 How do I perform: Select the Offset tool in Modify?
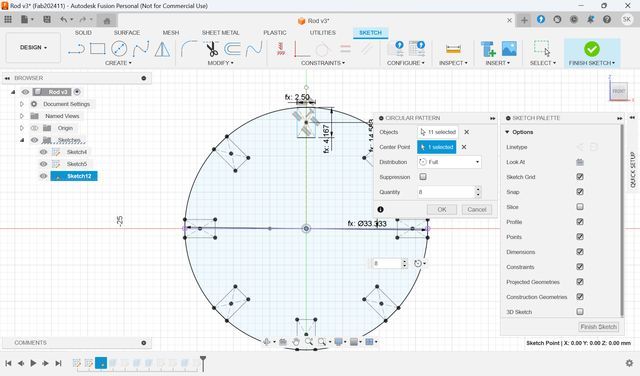(232, 49)
